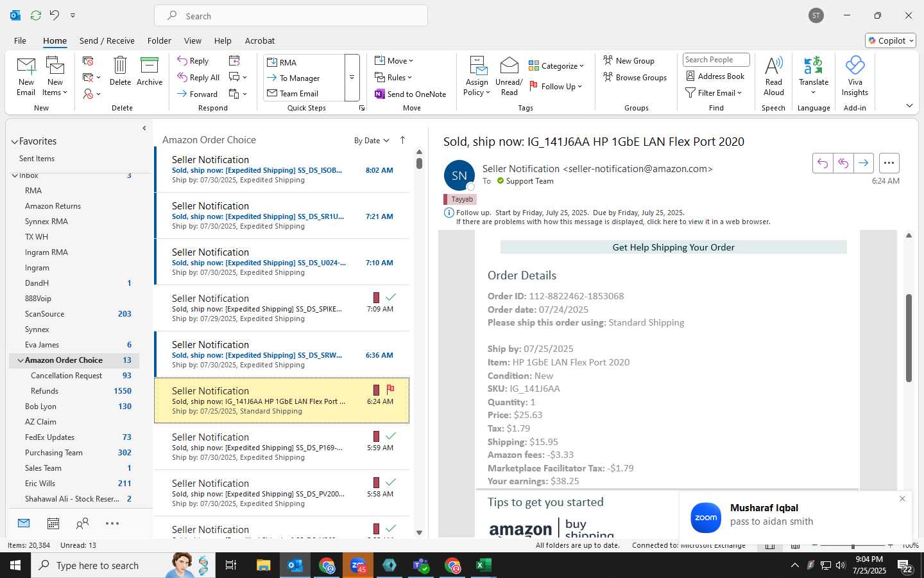The width and height of the screenshot is (924, 578).
Task: Open Assign Policy options
Action: tap(477, 76)
